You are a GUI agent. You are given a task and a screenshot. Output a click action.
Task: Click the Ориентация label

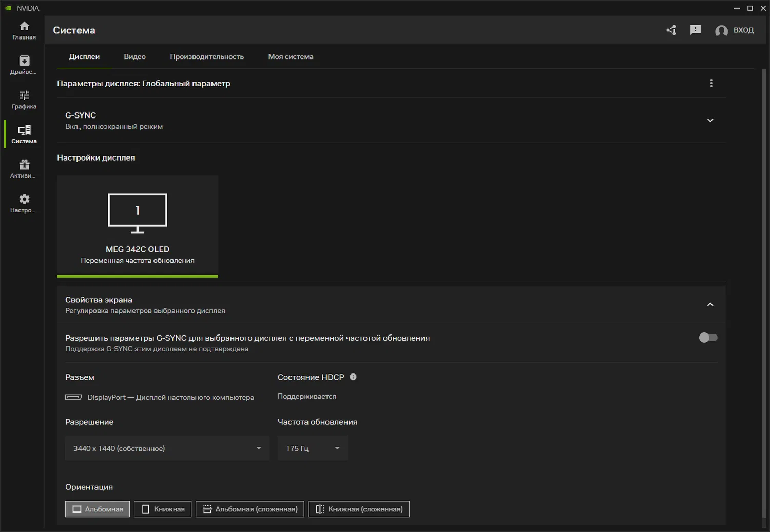coord(89,487)
